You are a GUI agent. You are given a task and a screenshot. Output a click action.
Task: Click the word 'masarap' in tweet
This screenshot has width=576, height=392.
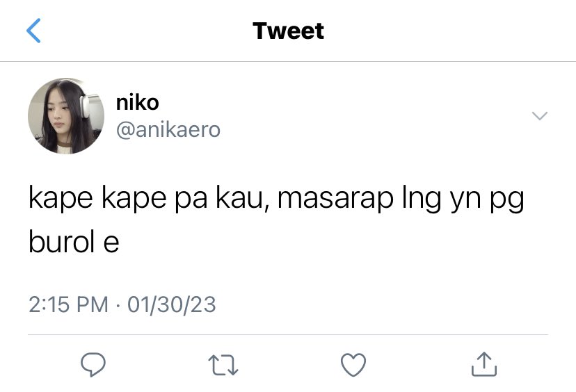click(x=335, y=199)
